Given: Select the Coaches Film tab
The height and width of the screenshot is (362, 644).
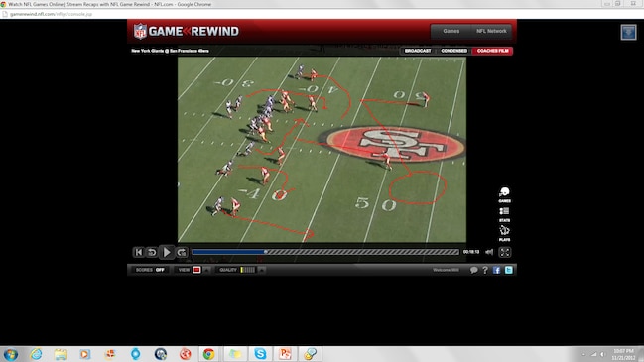Looking at the screenshot, I should pos(492,51).
